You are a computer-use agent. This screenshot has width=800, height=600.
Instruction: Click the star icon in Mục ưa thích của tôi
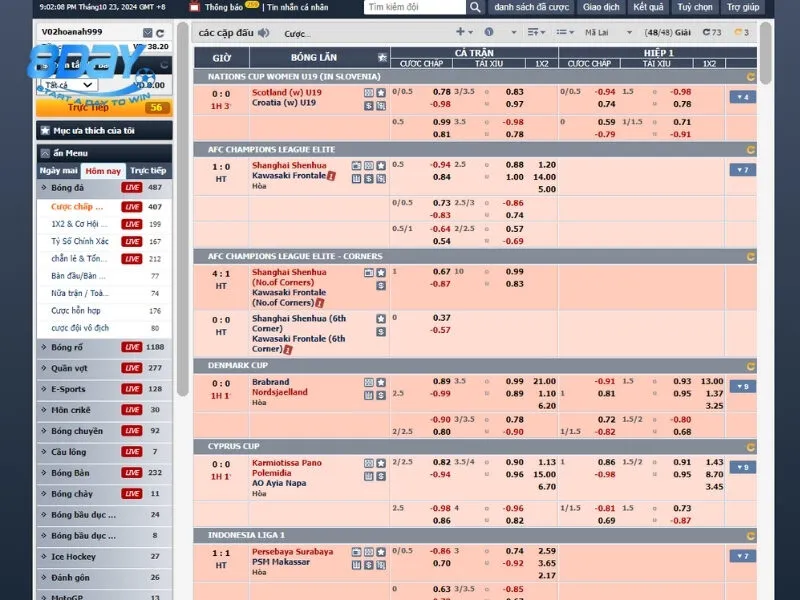[x=45, y=131]
